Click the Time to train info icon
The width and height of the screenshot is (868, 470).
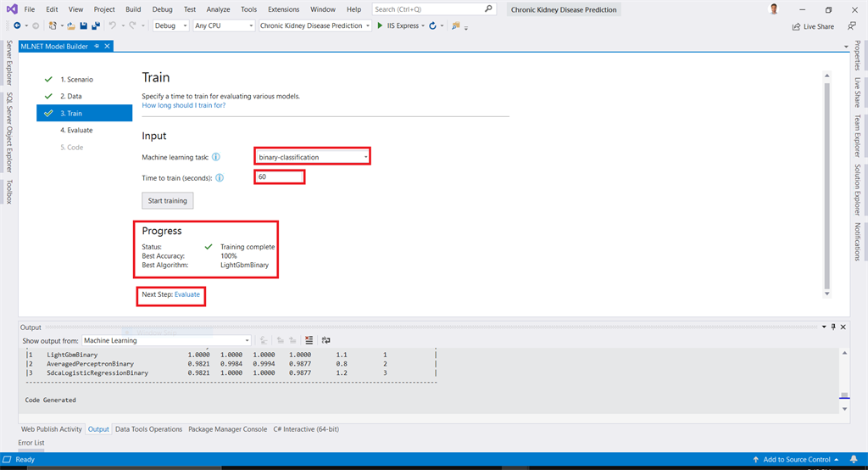pos(220,178)
